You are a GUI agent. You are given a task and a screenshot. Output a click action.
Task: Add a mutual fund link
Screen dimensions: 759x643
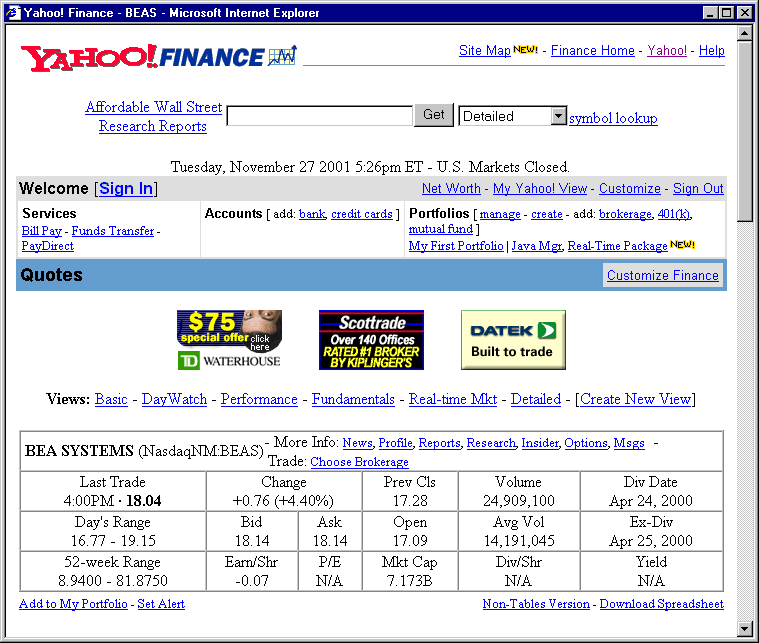pyautogui.click(x=440, y=229)
